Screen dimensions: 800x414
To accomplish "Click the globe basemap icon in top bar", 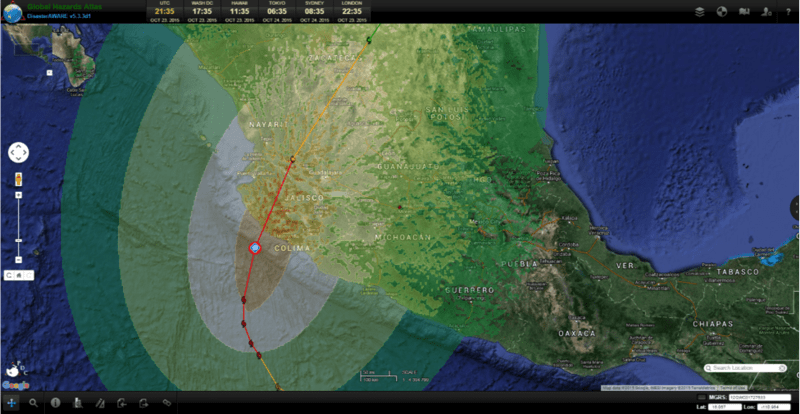I will (721, 11).
